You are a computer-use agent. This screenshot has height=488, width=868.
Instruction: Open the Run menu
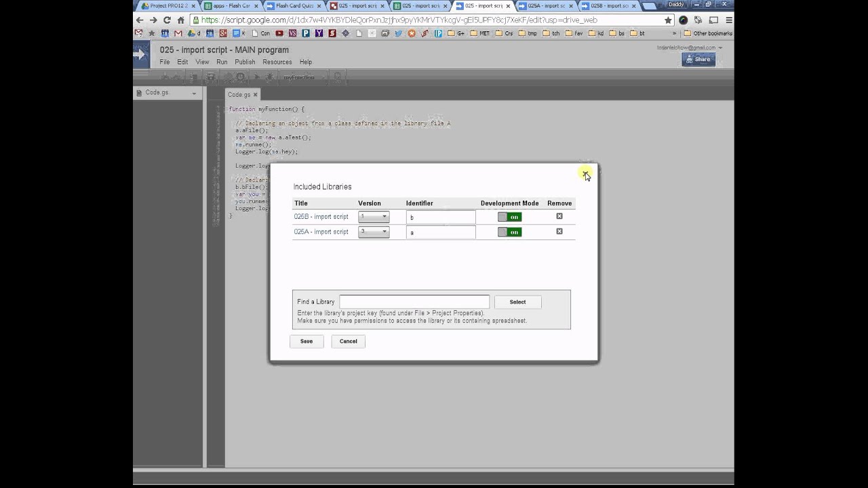pyautogui.click(x=222, y=62)
